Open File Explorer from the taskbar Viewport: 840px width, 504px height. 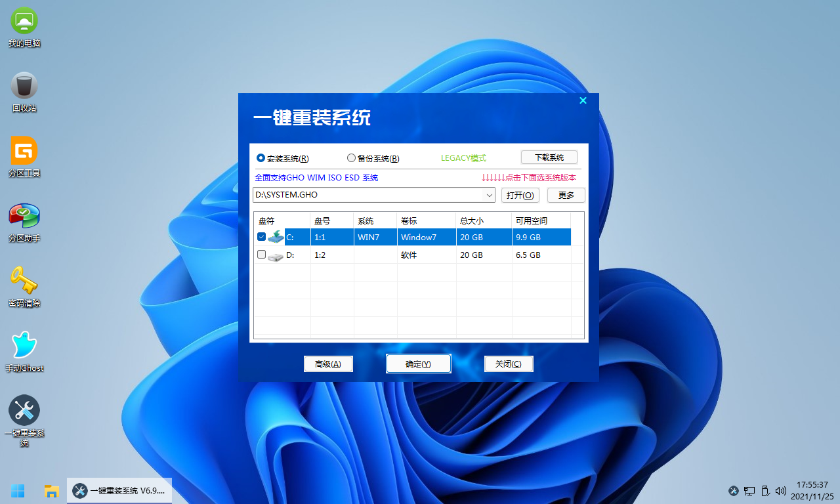click(x=52, y=490)
